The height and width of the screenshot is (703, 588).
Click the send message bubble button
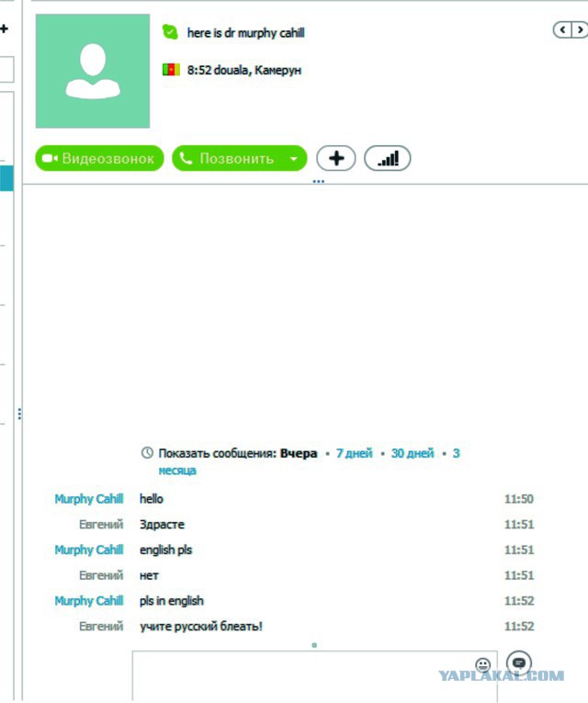click(519, 663)
